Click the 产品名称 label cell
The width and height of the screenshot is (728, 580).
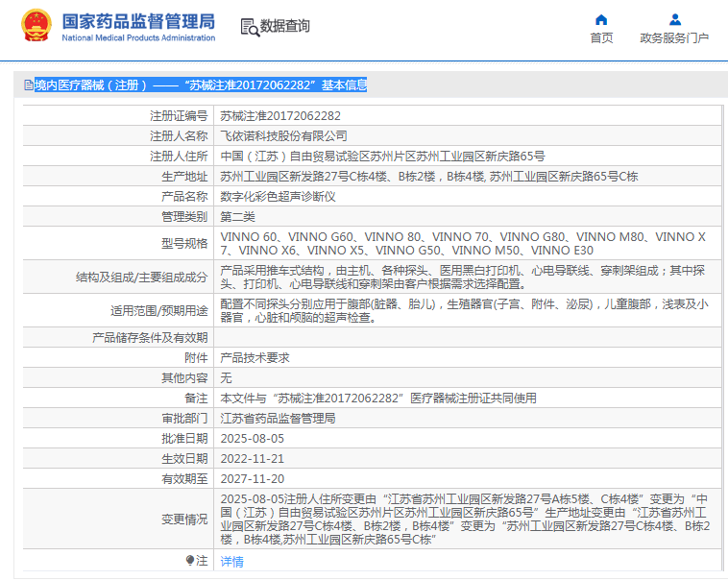[x=118, y=197]
